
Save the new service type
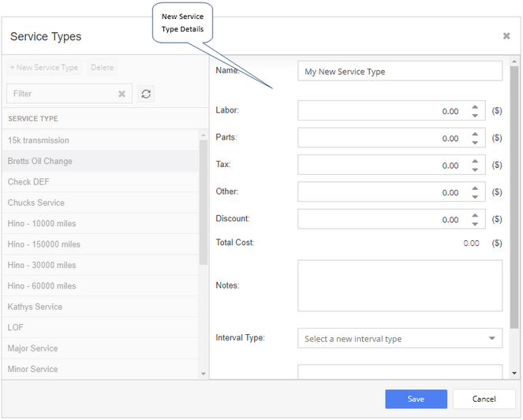(416, 399)
